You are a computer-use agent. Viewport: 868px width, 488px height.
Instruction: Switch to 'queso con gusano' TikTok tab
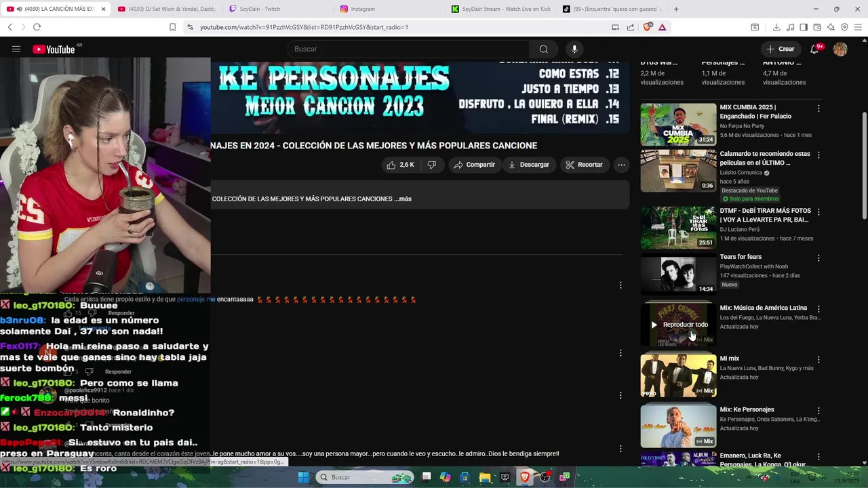[613, 9]
